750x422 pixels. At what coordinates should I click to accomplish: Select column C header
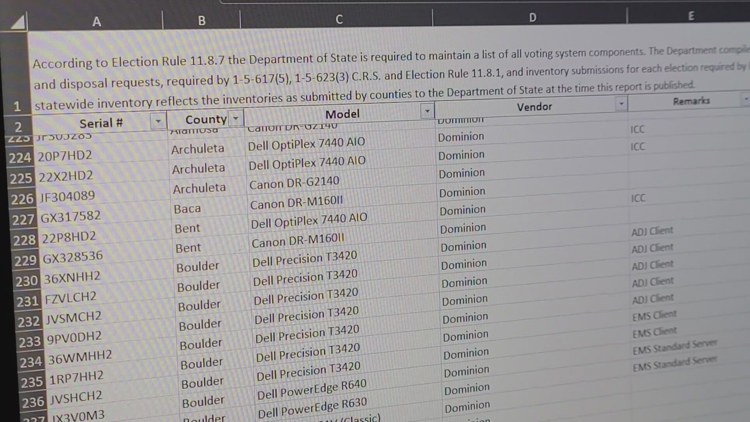339,19
